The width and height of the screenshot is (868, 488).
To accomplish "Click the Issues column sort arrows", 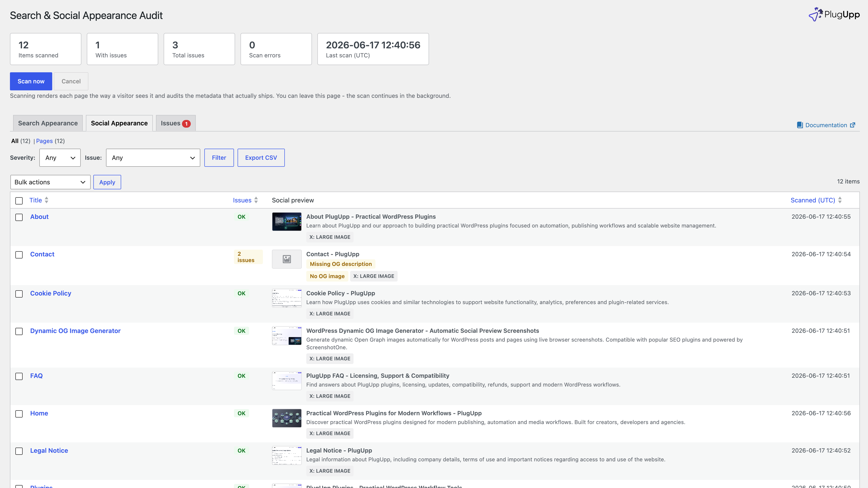I will [256, 200].
